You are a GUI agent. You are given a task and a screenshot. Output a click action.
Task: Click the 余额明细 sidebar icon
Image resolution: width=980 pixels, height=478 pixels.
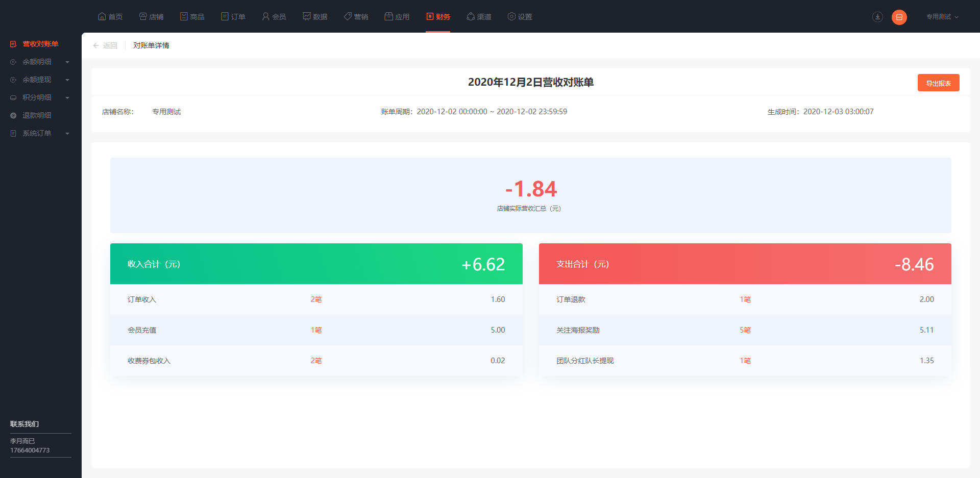point(13,62)
